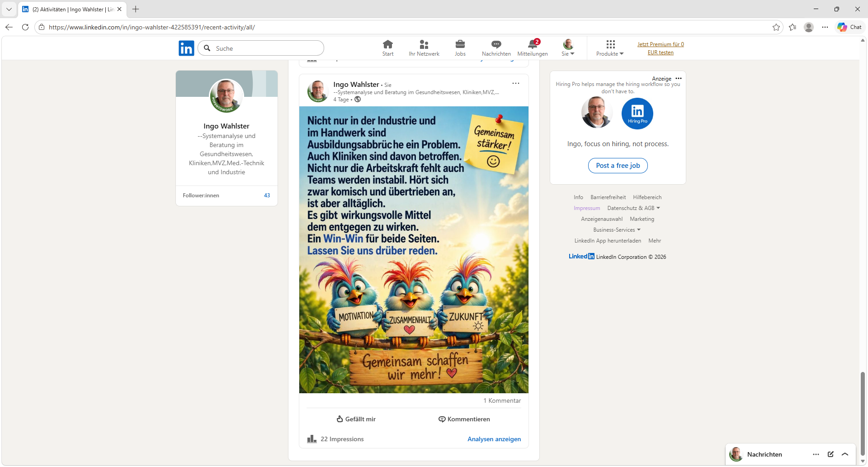Image resolution: width=868 pixels, height=467 pixels.
Task: Open post author name Ingo Wahlster
Action: click(356, 84)
